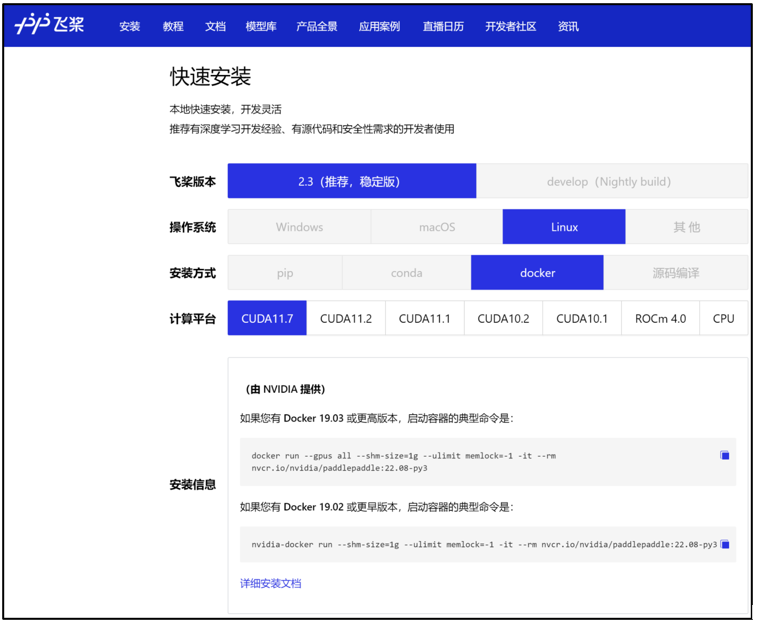The height and width of the screenshot is (623, 757).
Task: Select CUDA10.1 compute platform
Action: pyautogui.click(x=582, y=318)
